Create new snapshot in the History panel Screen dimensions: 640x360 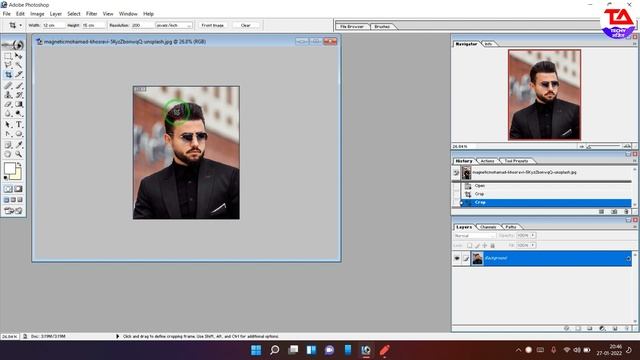tap(613, 211)
